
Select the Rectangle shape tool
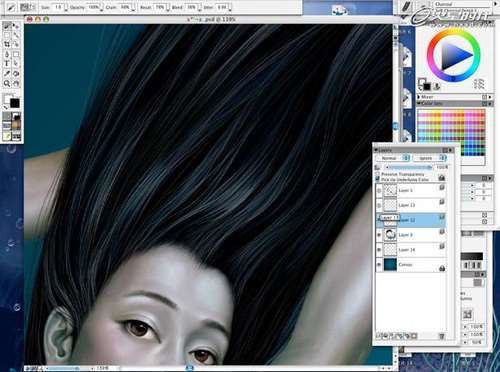16,54
